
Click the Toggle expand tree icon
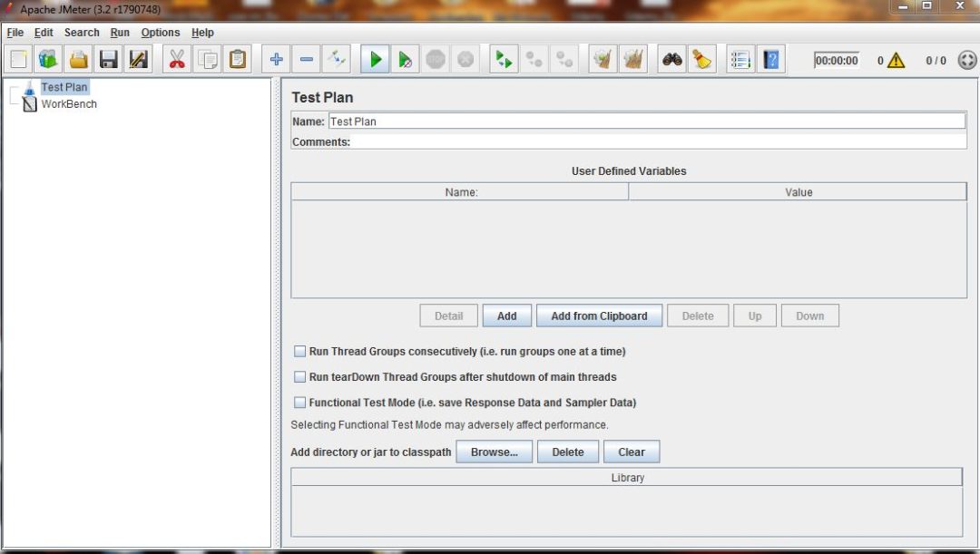click(x=337, y=60)
